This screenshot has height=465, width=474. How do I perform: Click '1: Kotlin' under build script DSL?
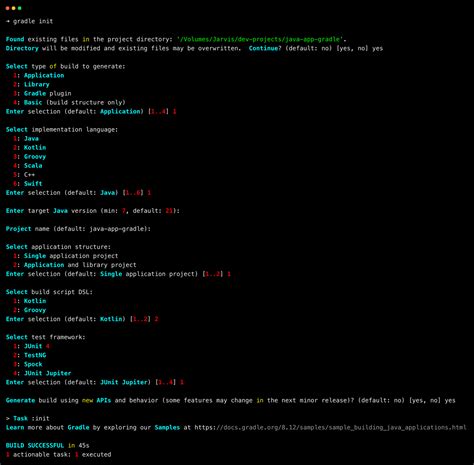coord(30,301)
